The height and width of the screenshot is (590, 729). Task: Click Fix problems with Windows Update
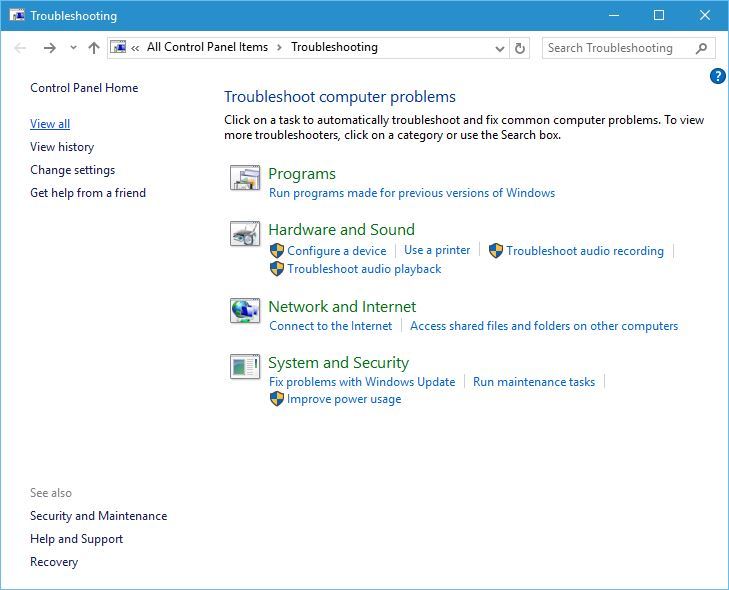[x=362, y=382]
